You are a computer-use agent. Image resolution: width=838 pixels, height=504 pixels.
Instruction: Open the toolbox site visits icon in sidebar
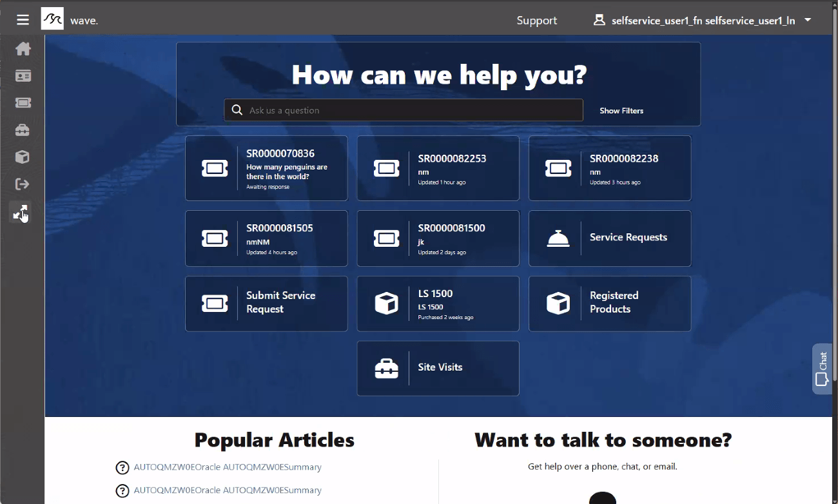point(23,130)
